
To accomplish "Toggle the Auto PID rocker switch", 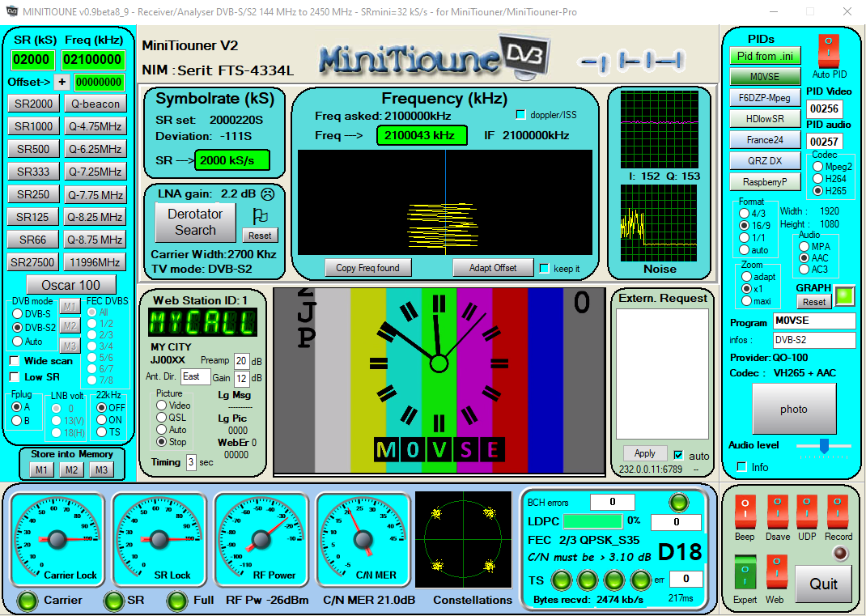I will coord(829,50).
